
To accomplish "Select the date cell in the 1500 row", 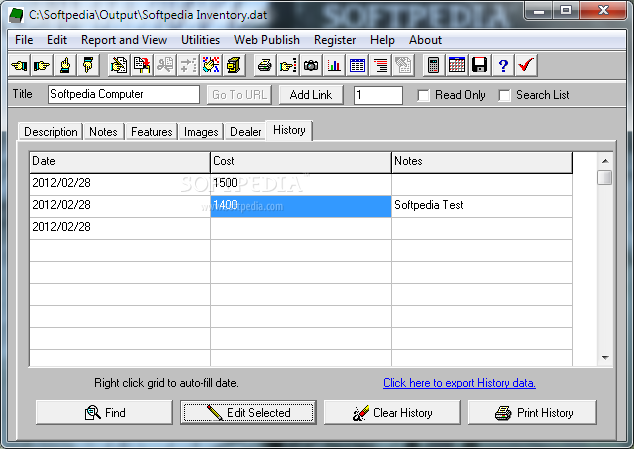I will pyautogui.click(x=120, y=184).
